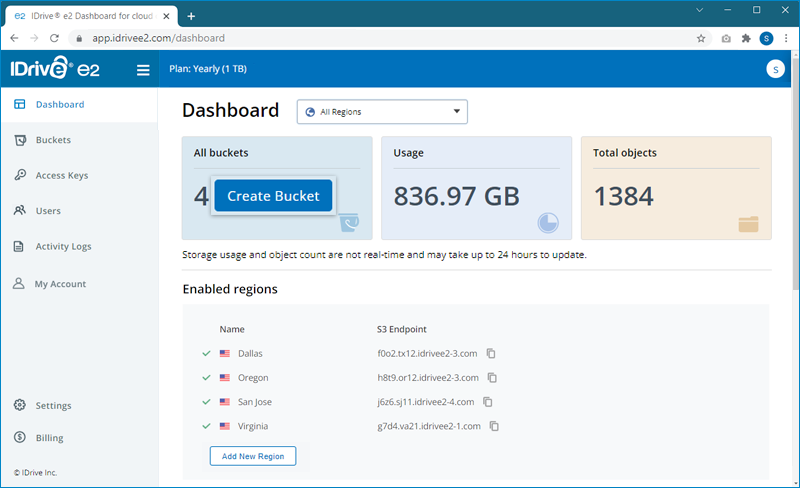Close the IDrive e2 Dashboard tab
This screenshot has height=488, width=800.
pos(166,16)
